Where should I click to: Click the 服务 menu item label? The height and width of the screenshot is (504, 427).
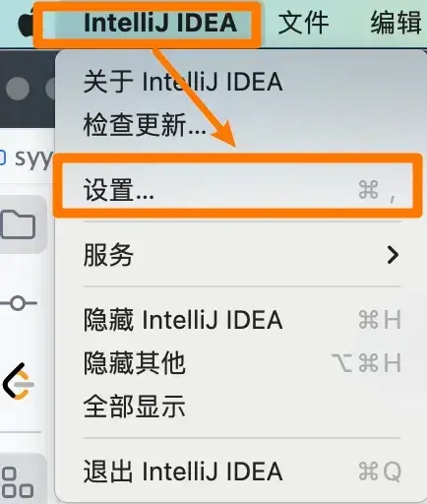point(108,255)
